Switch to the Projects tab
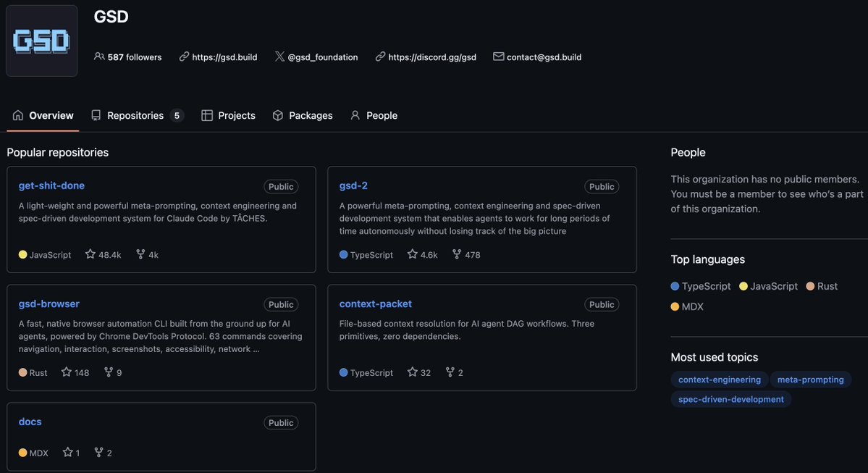Screen dimensions: 868x473 coord(228,115)
